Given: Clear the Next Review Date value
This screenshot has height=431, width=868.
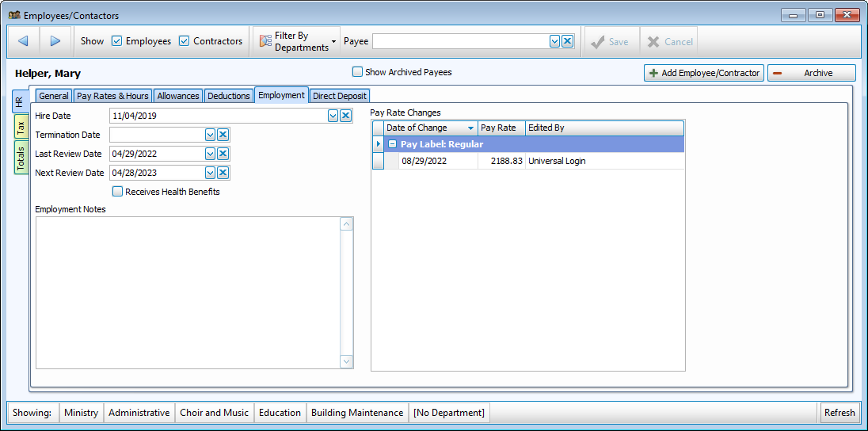Looking at the screenshot, I should (223, 173).
